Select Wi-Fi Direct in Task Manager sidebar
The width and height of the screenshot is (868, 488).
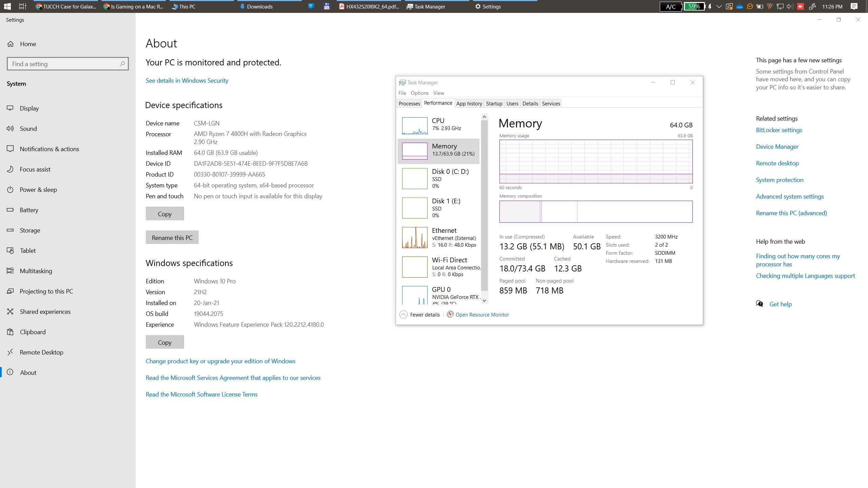pyautogui.click(x=440, y=267)
